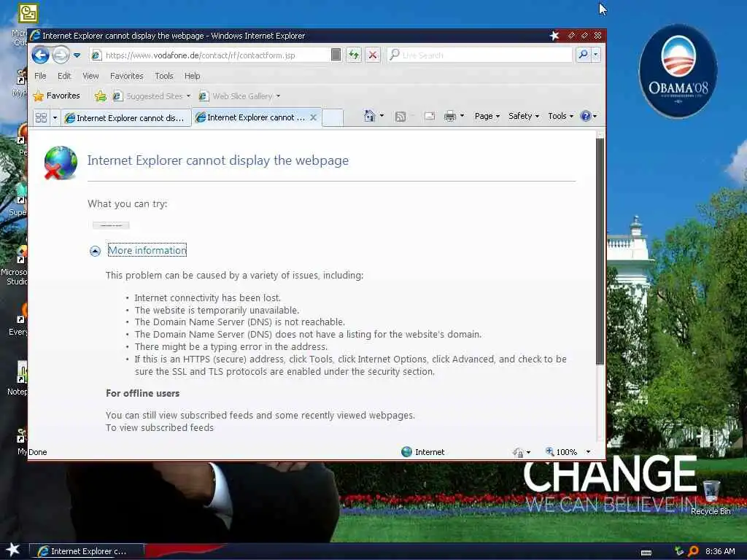This screenshot has width=747, height=560.
Task: Open the Favorites Center star button
Action: [x=56, y=96]
